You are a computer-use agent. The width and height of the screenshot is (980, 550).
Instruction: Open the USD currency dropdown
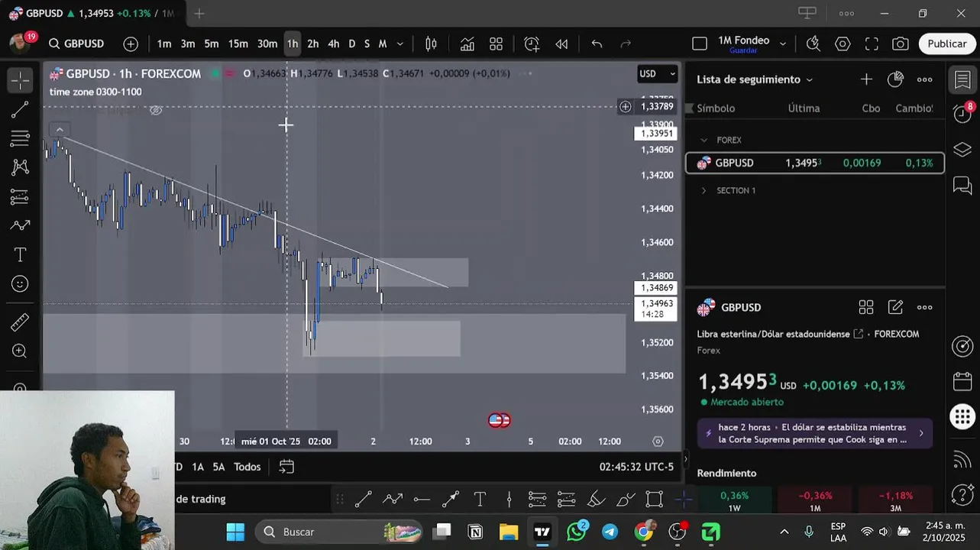[x=658, y=73]
